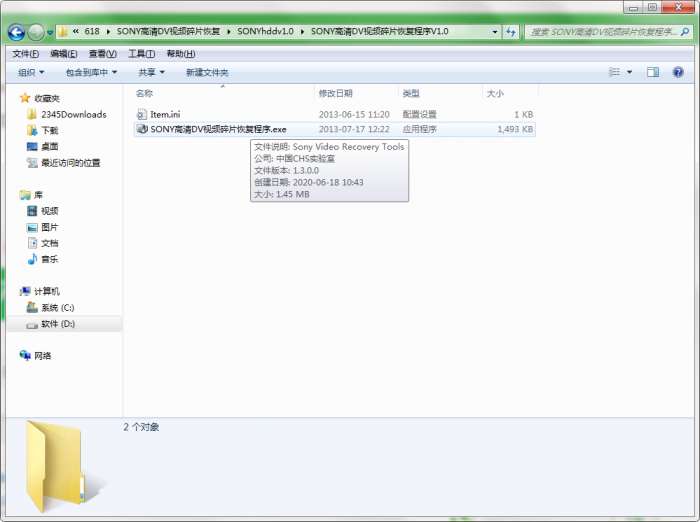
Task: Click the 1,493 KB size cell
Action: (x=515, y=129)
